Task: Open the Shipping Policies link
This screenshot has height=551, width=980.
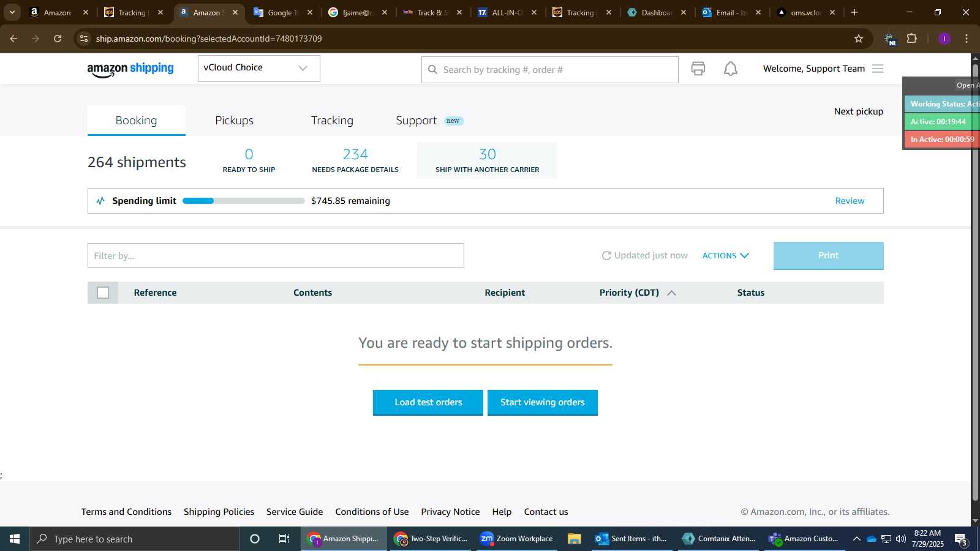Action: [x=219, y=512]
